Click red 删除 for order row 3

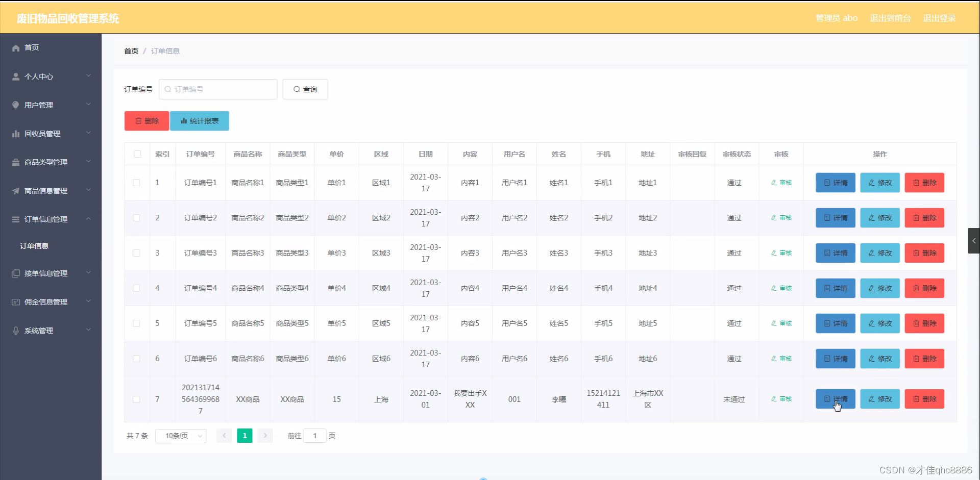point(924,253)
